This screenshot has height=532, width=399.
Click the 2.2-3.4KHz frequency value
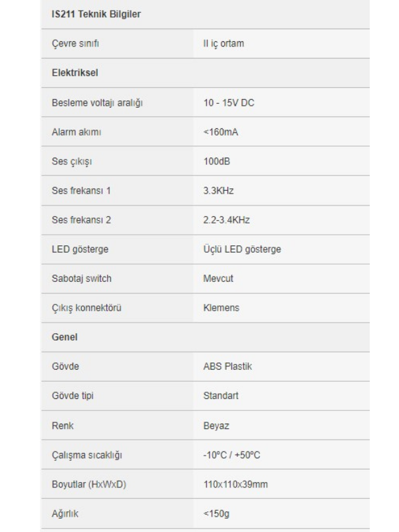(x=226, y=220)
